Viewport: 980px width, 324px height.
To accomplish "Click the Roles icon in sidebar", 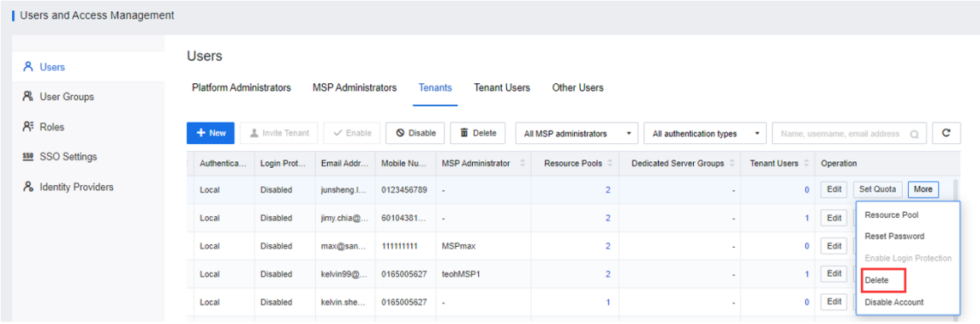I will click(x=27, y=127).
